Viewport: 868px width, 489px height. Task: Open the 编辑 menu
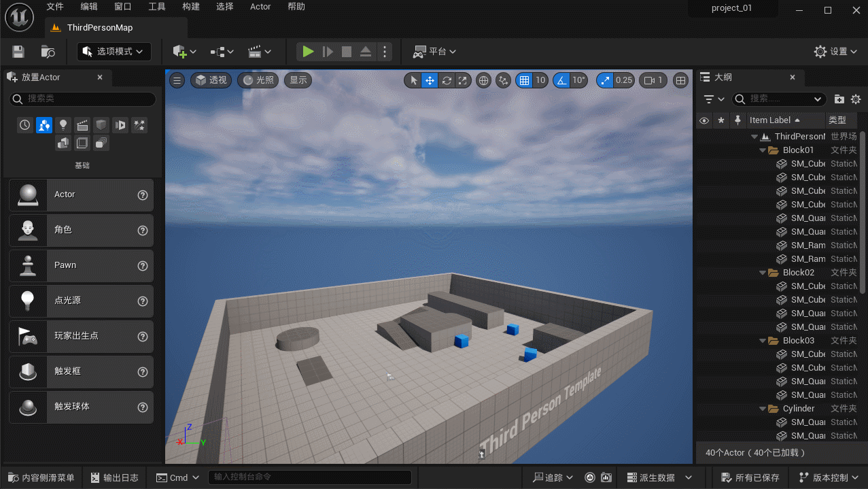pos(89,7)
